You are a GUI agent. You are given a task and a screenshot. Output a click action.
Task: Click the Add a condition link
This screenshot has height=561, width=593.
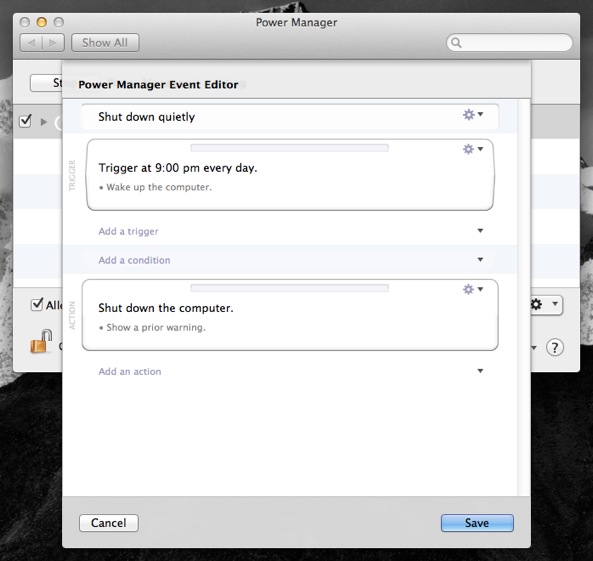tap(134, 260)
